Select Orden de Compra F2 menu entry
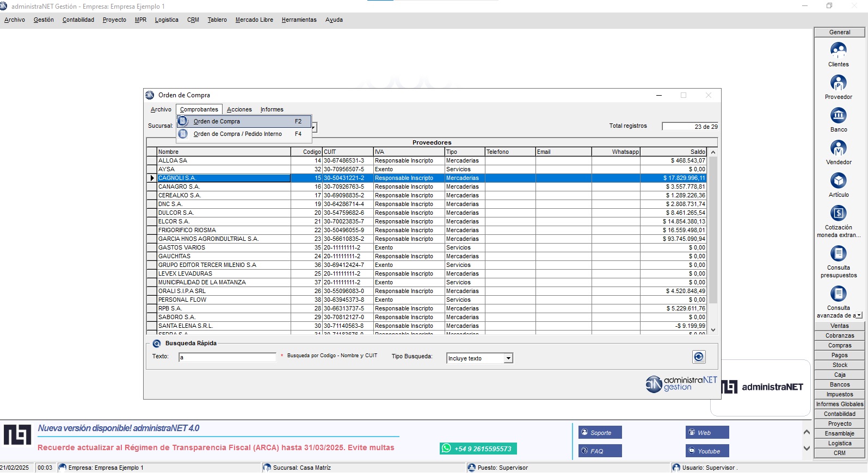Image resolution: width=868 pixels, height=473 pixels. [x=244, y=121]
